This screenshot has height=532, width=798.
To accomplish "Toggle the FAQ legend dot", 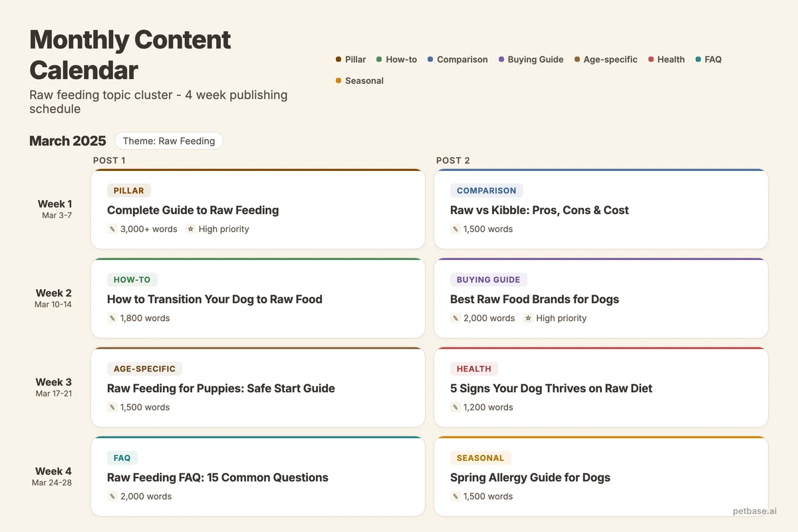I will [698, 59].
